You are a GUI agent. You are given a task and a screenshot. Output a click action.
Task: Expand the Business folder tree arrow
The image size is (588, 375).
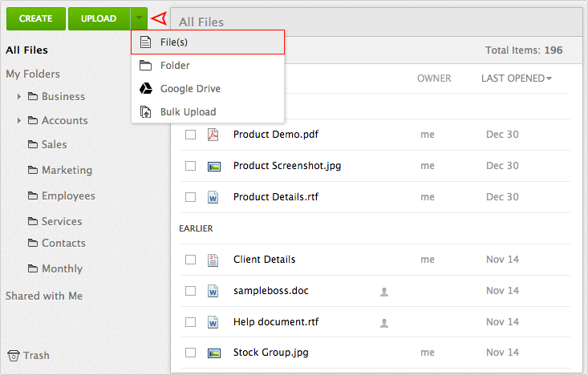tap(18, 97)
